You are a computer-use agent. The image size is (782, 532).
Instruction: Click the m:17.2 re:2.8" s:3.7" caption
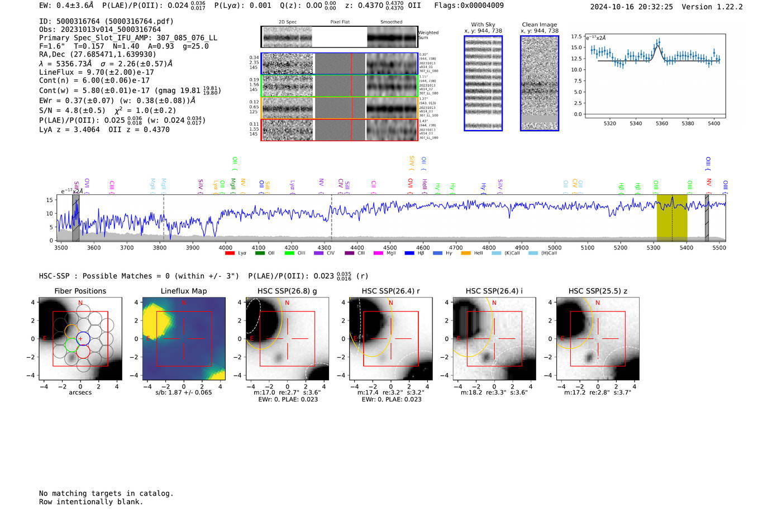tap(598, 392)
